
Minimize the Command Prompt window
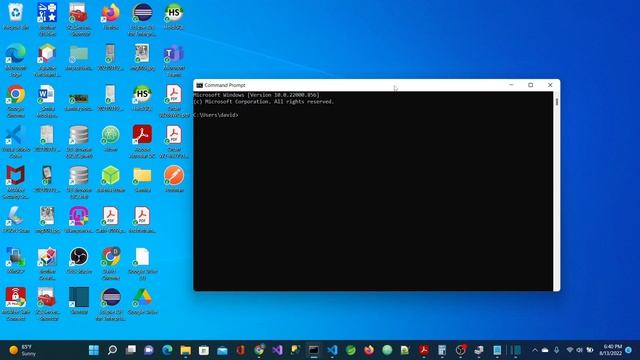511,85
